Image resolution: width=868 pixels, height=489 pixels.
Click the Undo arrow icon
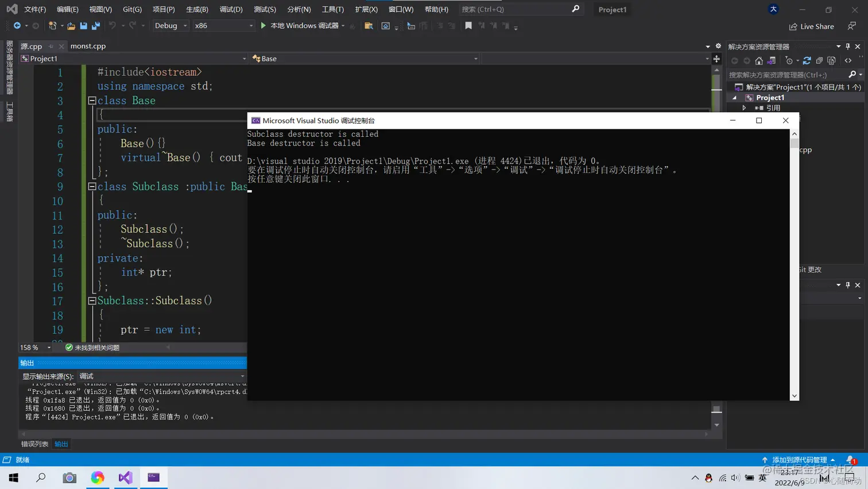pos(113,26)
